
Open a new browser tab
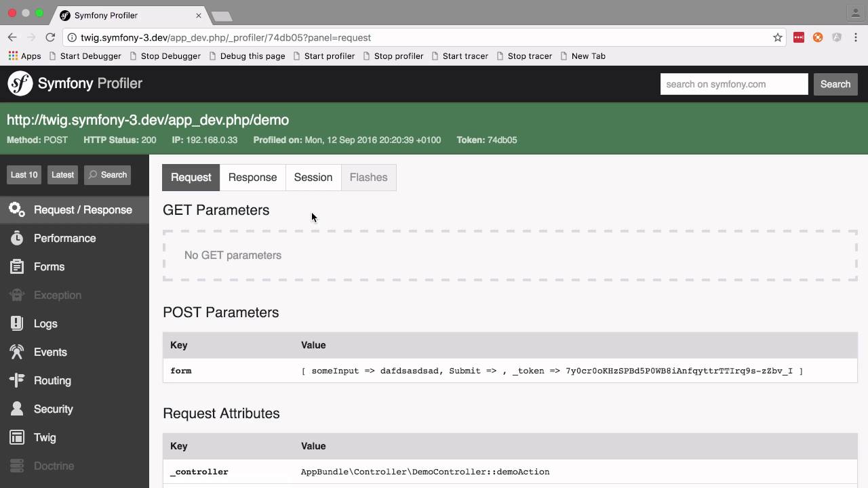click(222, 16)
